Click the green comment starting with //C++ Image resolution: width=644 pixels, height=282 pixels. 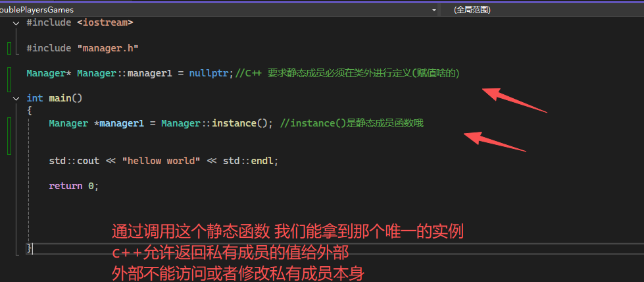tap(347, 73)
